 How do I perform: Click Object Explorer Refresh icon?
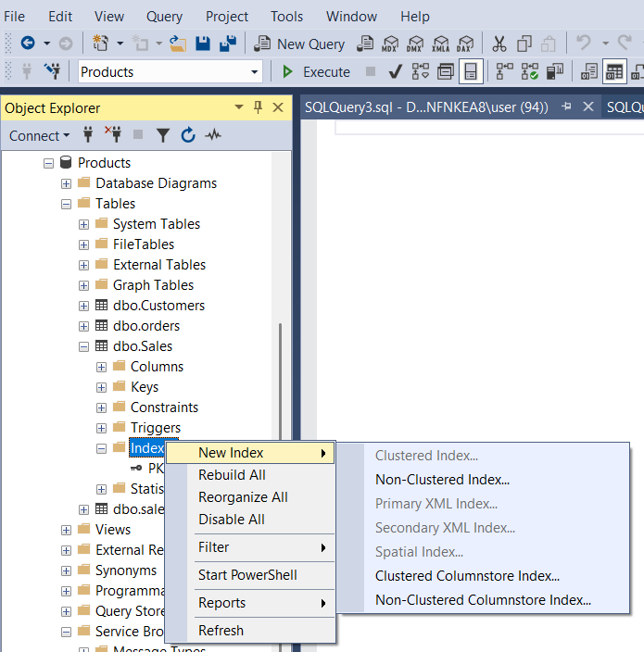click(188, 134)
